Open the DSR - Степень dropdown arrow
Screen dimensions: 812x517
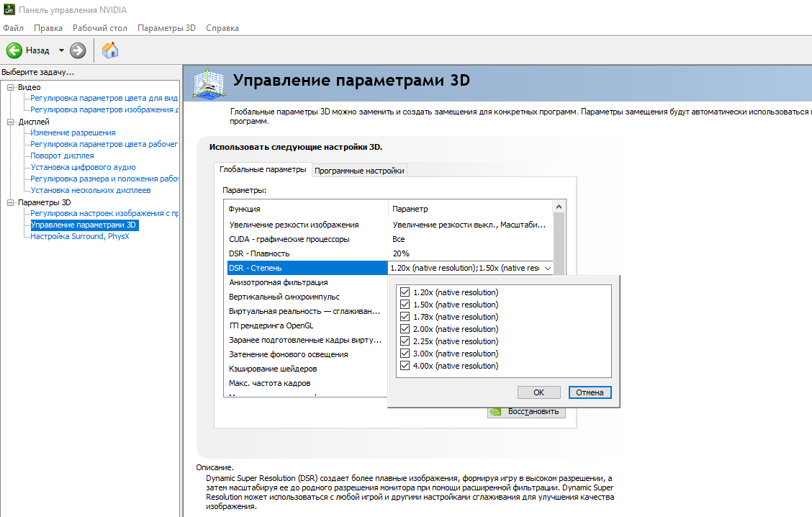click(x=547, y=268)
